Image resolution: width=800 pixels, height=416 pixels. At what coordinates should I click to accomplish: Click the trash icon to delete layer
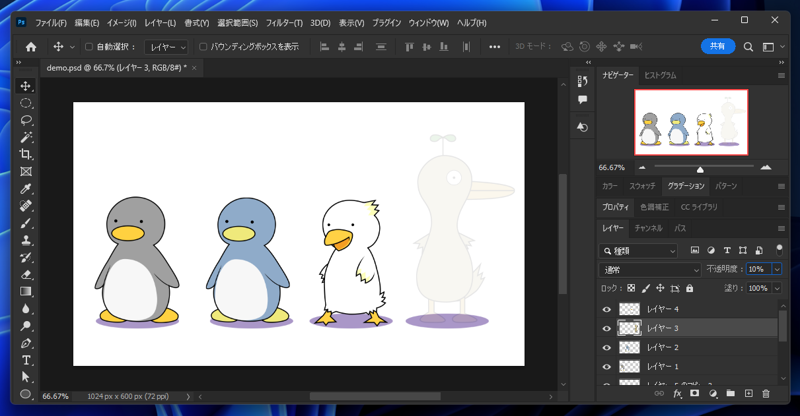766,394
